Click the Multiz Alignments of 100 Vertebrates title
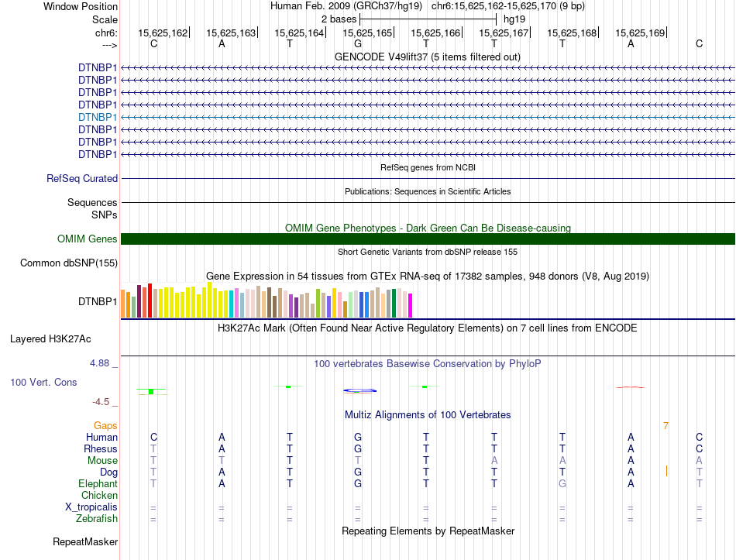This screenshot has width=736, height=560. [x=428, y=415]
